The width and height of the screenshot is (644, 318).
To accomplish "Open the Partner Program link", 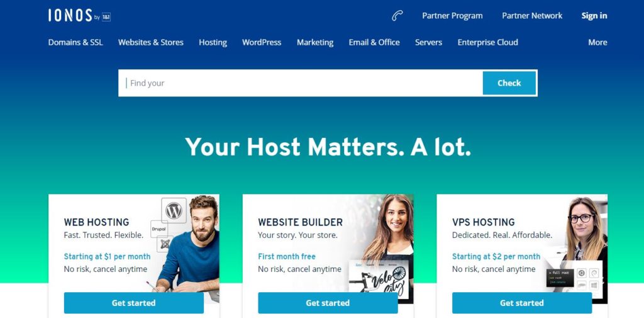I will 452,16.
